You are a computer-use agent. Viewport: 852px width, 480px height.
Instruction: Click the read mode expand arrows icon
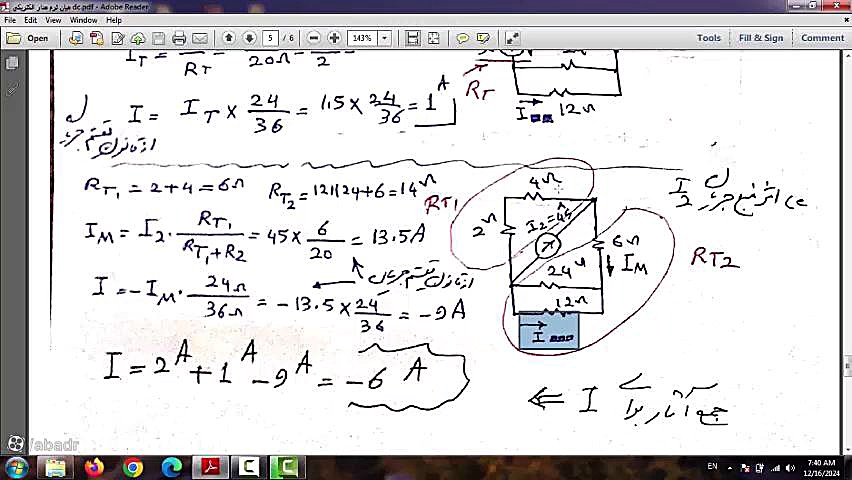tap(512, 38)
